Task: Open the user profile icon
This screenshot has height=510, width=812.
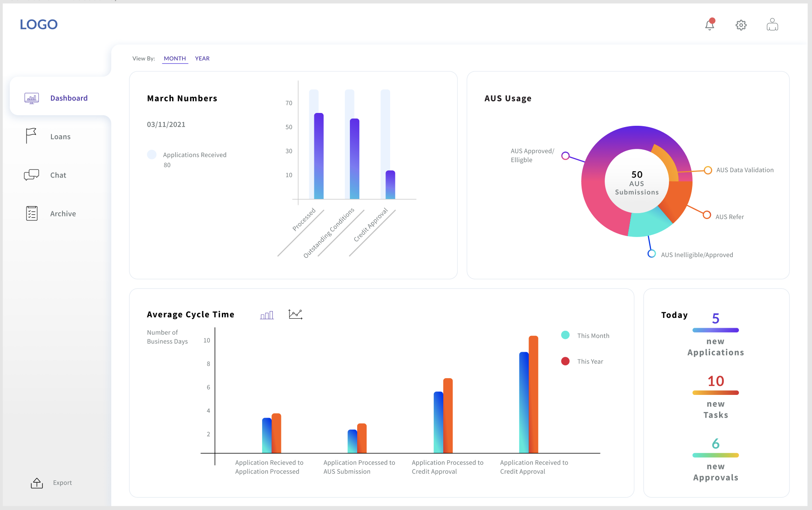Action: [x=772, y=24]
